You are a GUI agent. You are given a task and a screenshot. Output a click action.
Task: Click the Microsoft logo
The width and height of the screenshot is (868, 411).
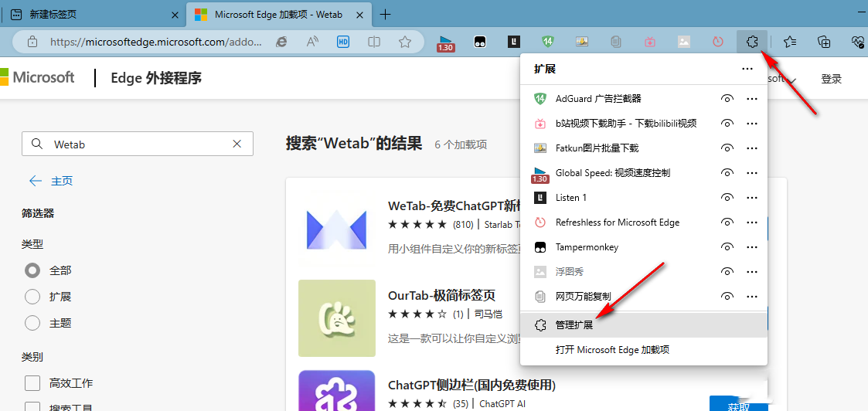(37, 77)
